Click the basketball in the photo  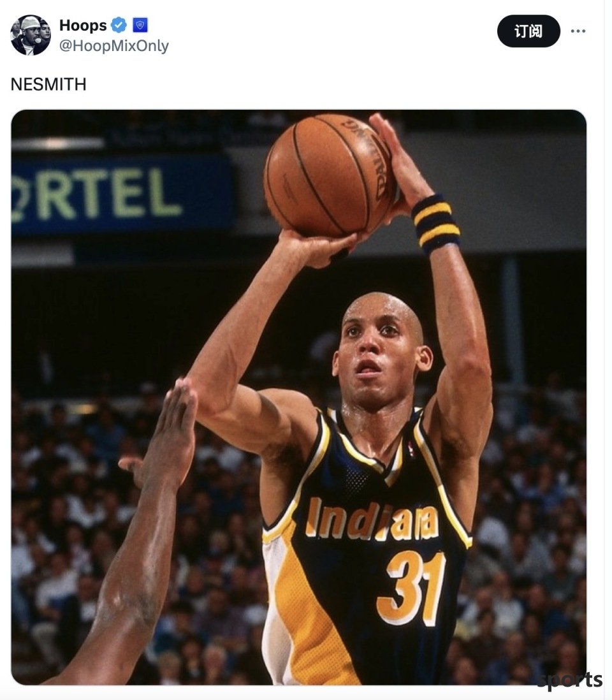tap(330, 175)
